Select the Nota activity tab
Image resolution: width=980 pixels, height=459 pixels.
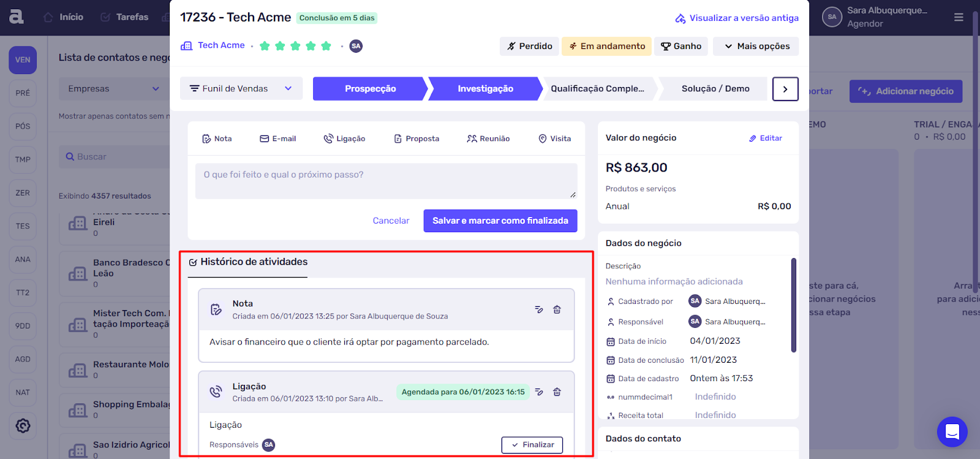pyautogui.click(x=217, y=138)
